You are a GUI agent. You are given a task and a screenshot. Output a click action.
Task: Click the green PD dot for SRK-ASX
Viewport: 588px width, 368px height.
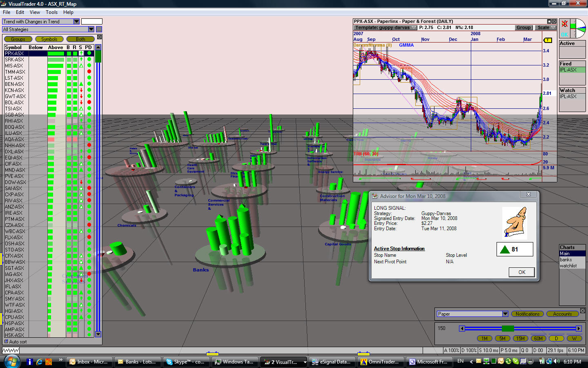(x=89, y=60)
